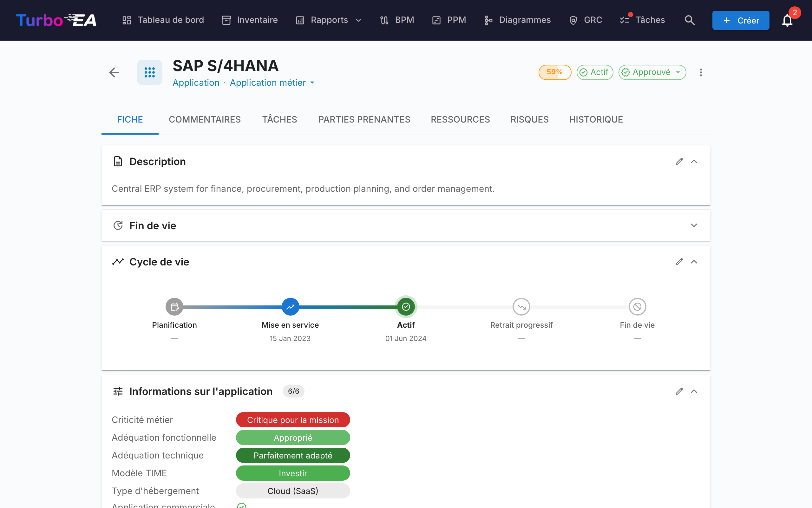Click the Application type link
Screen dimensions: 812x508
coord(196,83)
